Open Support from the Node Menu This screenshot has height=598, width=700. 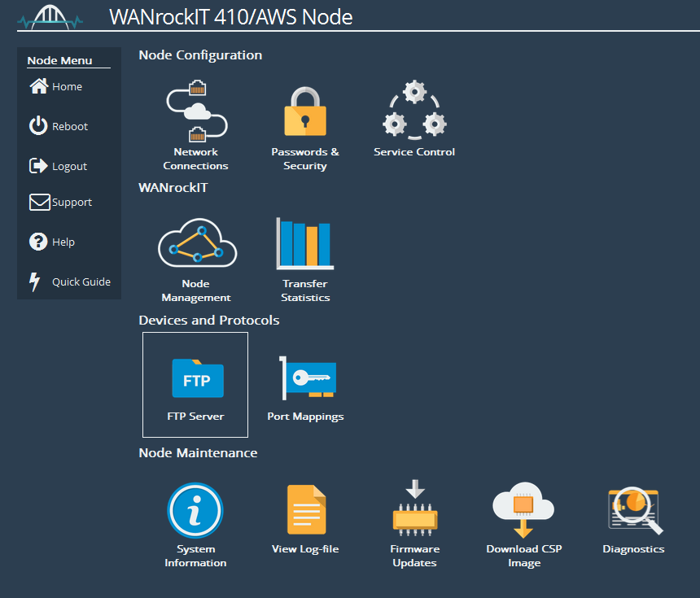pyautogui.click(x=72, y=202)
